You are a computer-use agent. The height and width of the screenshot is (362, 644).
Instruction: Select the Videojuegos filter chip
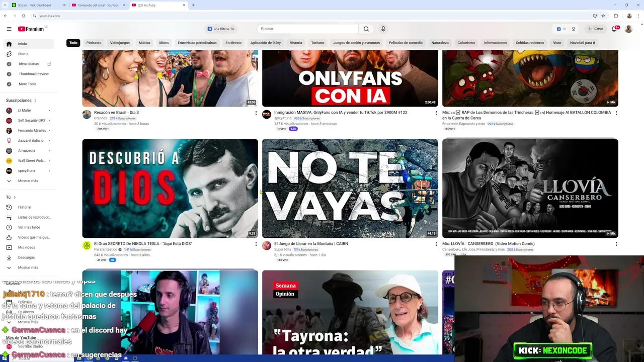click(120, 43)
